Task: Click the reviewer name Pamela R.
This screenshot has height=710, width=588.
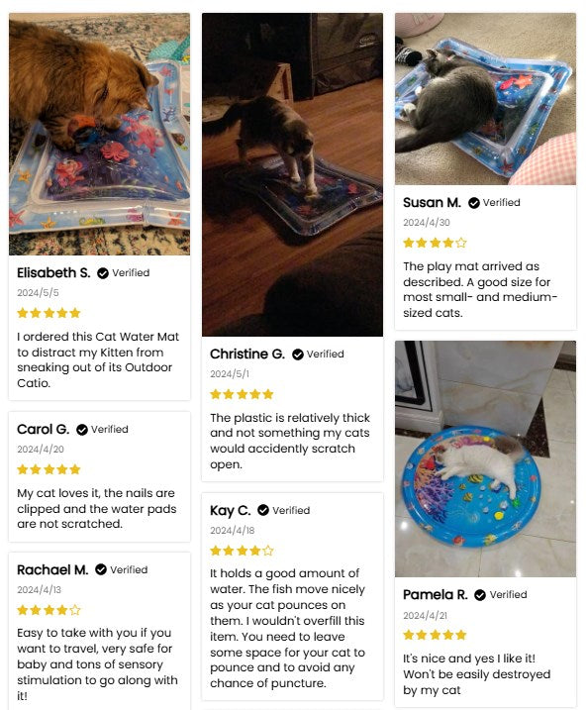Action: click(435, 594)
